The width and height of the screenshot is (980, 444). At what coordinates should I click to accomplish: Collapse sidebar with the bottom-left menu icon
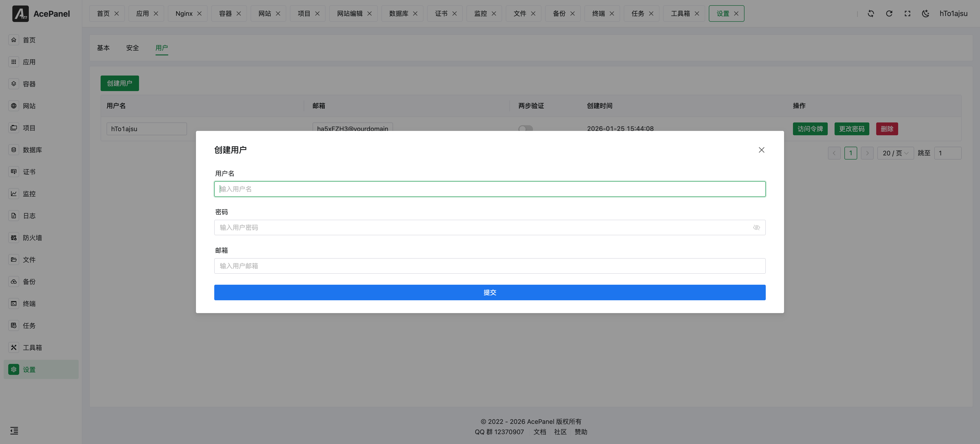(x=14, y=431)
